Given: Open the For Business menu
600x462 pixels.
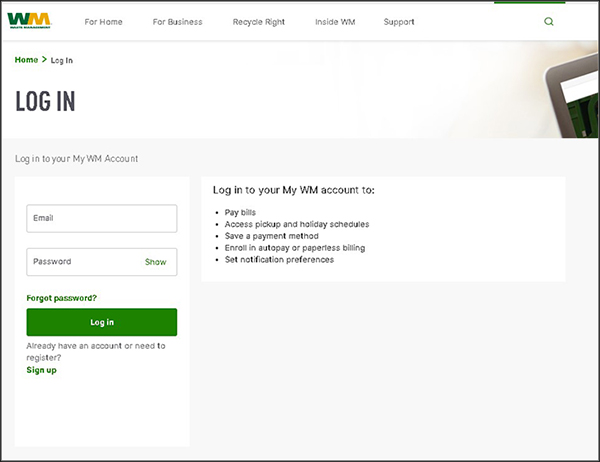Looking at the screenshot, I should pyautogui.click(x=177, y=22).
